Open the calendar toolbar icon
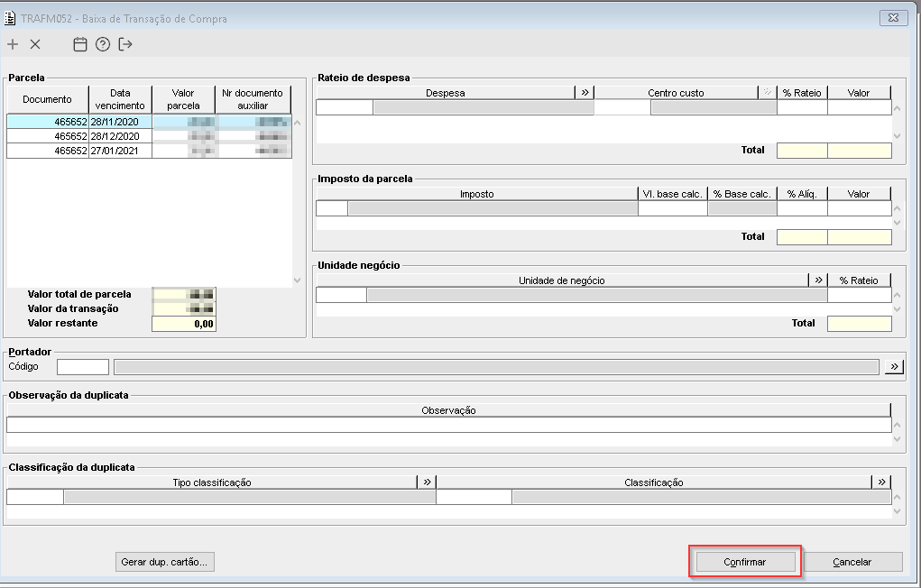The width and height of the screenshot is (921, 588). coord(80,44)
